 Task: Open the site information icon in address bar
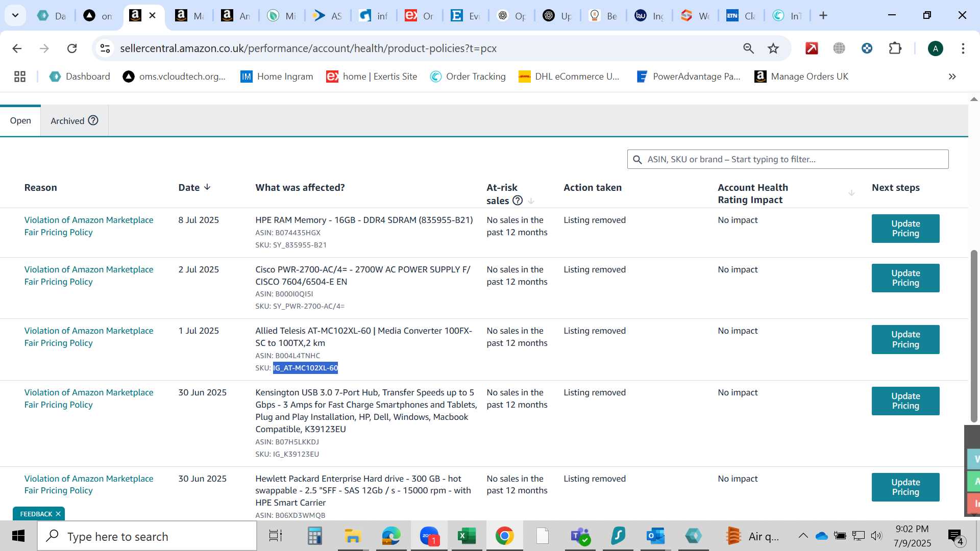pos(105,48)
